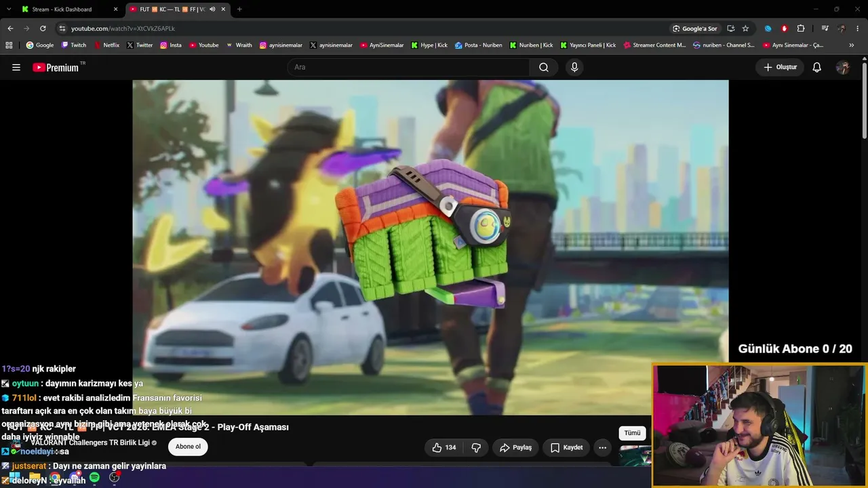
Task: Open the Nuriben | Kick bookmark
Action: coord(531,45)
